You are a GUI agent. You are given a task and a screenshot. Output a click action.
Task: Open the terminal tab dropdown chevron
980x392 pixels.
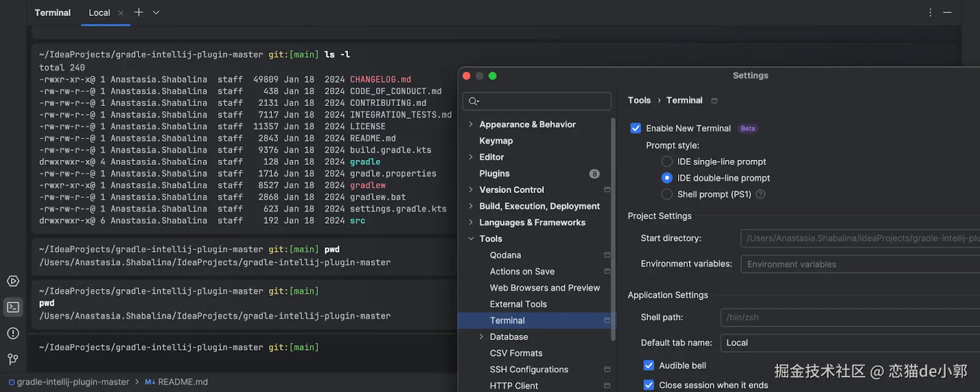[156, 12]
